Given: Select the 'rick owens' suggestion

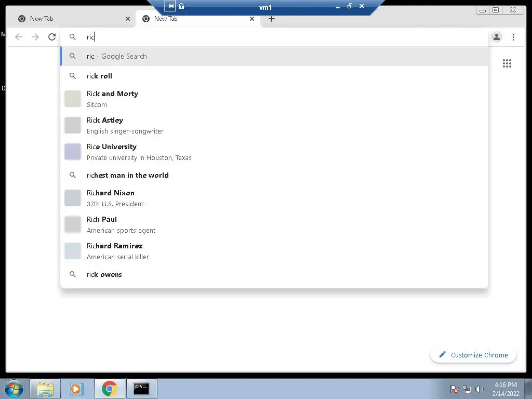Looking at the screenshot, I should click(274, 274).
